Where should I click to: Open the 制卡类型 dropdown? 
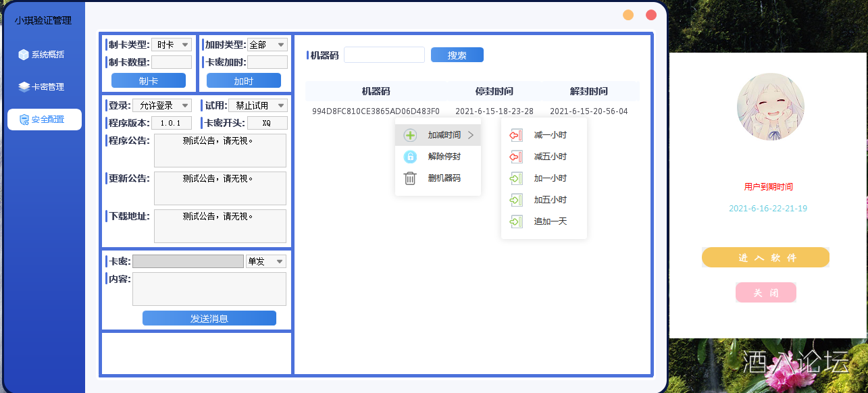(172, 45)
